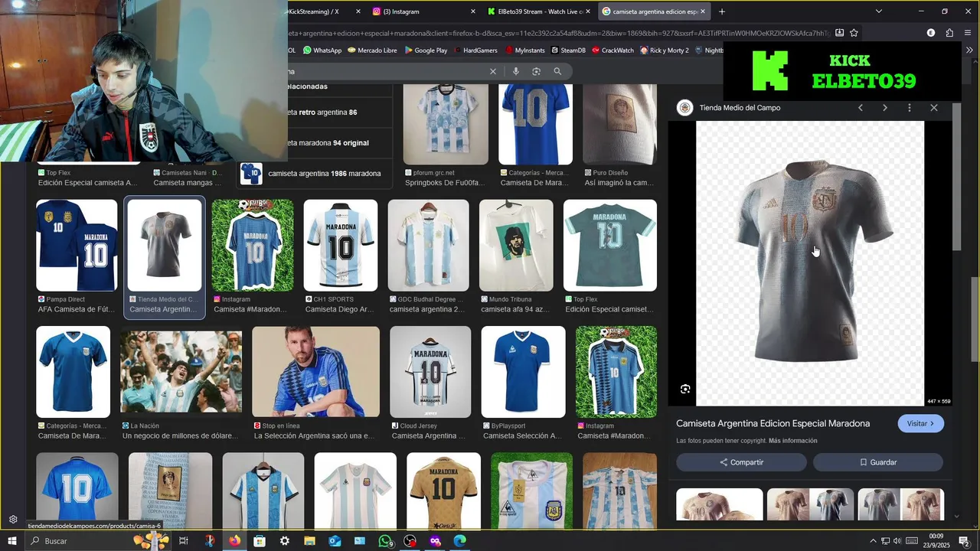Screen dimensions: 980x551
Task: Open Top Flex teal Maradona jersey thumbnail
Action: [x=610, y=246]
